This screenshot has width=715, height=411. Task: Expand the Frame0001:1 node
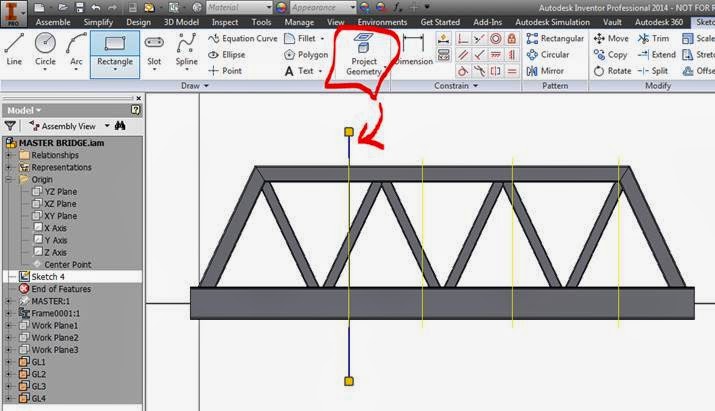tap(8, 313)
